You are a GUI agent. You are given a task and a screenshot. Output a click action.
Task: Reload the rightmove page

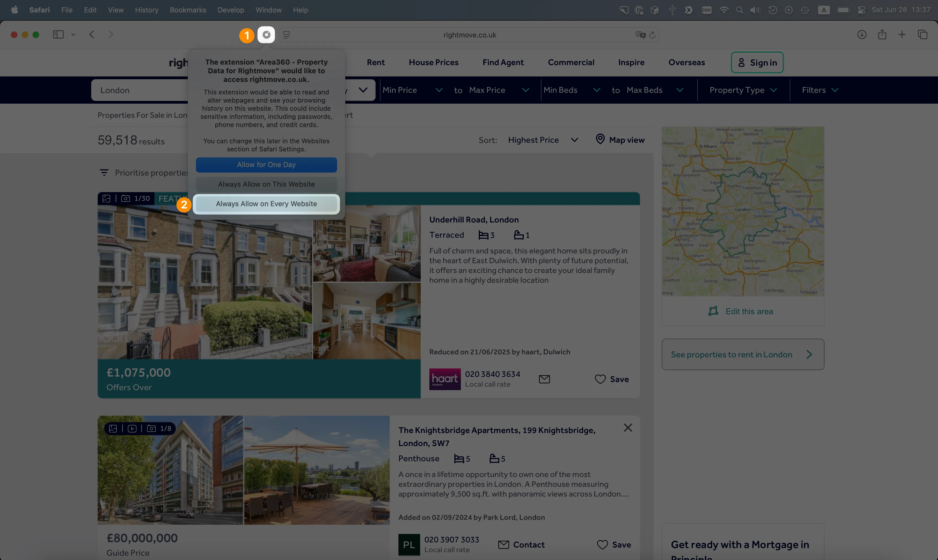(652, 35)
